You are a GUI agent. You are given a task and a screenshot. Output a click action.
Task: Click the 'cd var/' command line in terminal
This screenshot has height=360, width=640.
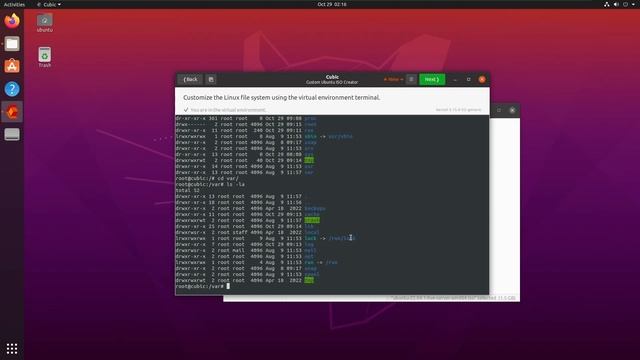click(207, 178)
